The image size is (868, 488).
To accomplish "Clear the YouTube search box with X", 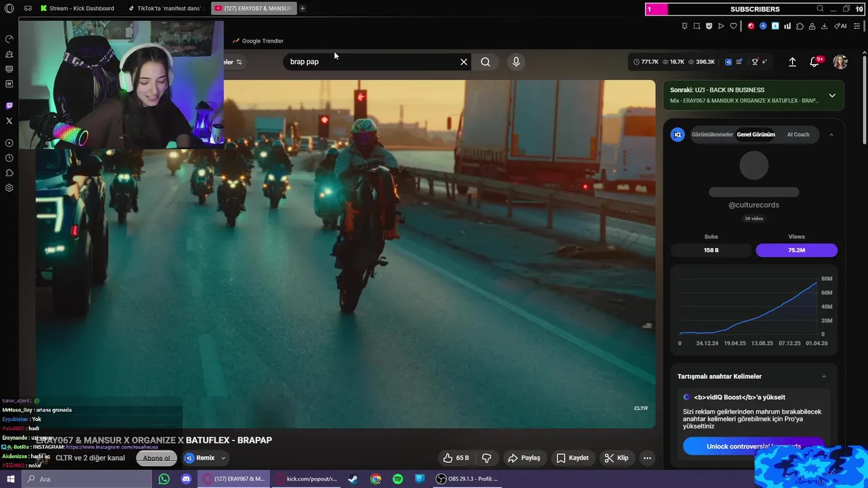I will pyautogui.click(x=464, y=62).
